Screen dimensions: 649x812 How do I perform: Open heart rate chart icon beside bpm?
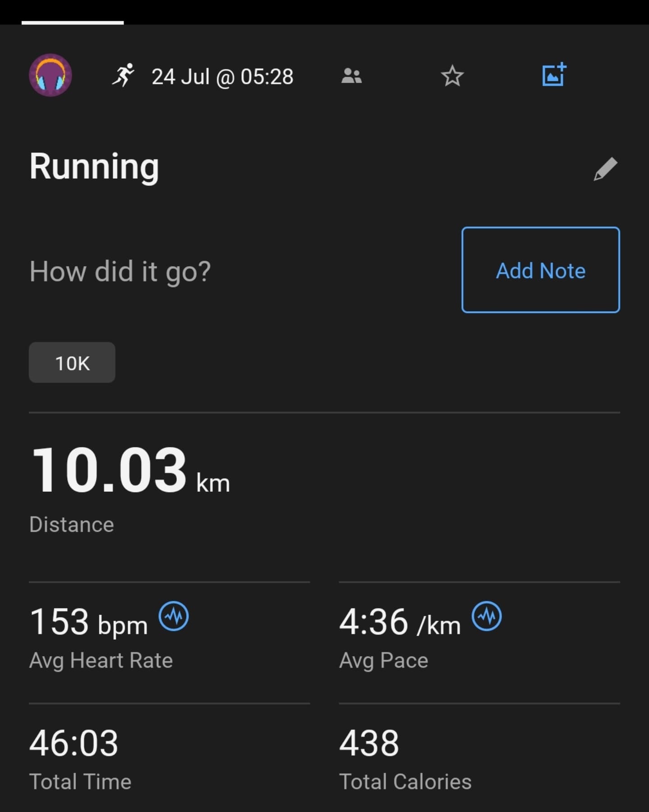point(174,616)
